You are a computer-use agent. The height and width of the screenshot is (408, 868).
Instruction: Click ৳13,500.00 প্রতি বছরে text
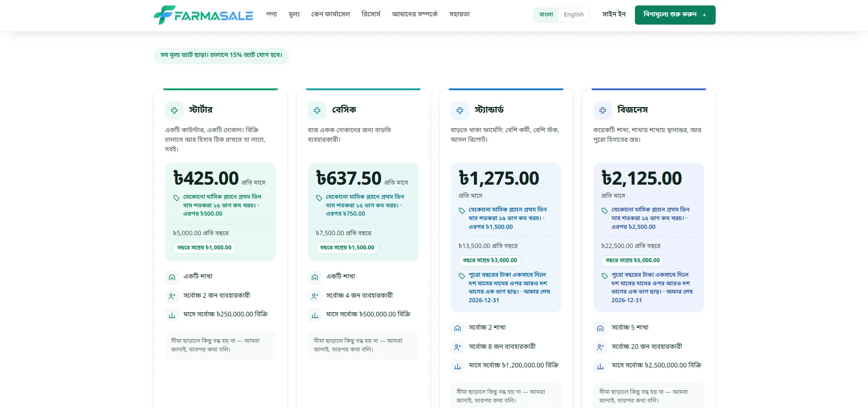click(x=488, y=246)
